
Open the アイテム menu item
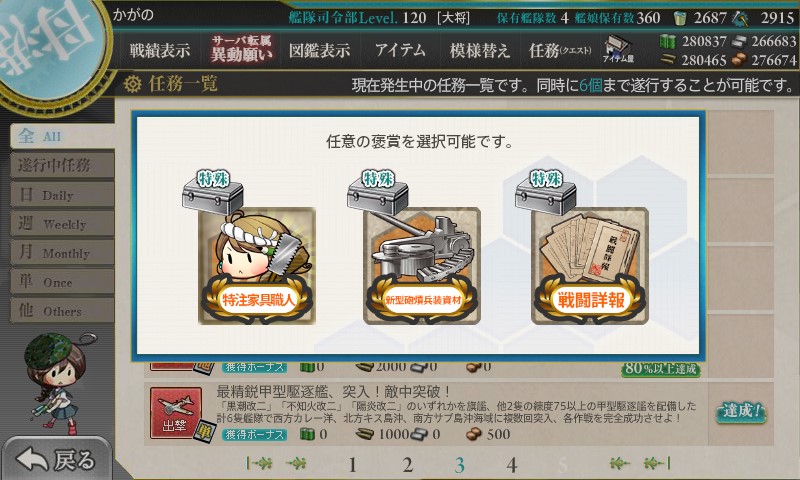[400, 50]
